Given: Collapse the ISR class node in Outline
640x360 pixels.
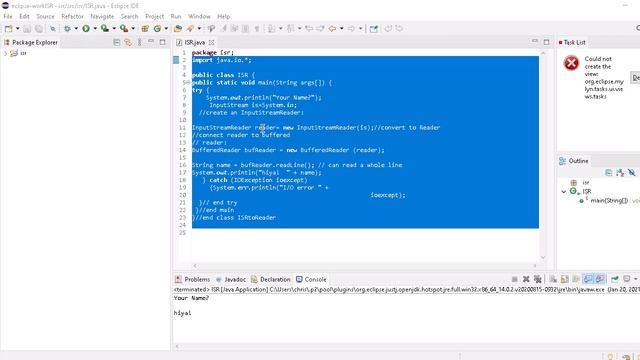Looking at the screenshot, I should (564, 191).
